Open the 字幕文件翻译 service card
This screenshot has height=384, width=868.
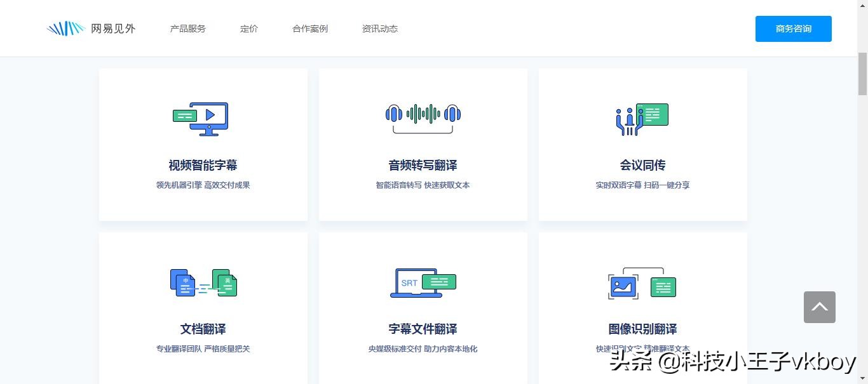[x=423, y=308]
